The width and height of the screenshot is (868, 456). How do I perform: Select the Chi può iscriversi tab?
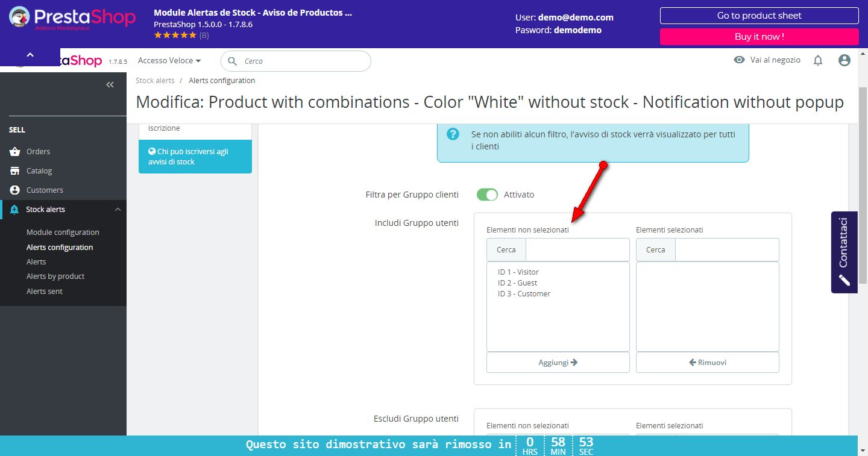[195, 157]
